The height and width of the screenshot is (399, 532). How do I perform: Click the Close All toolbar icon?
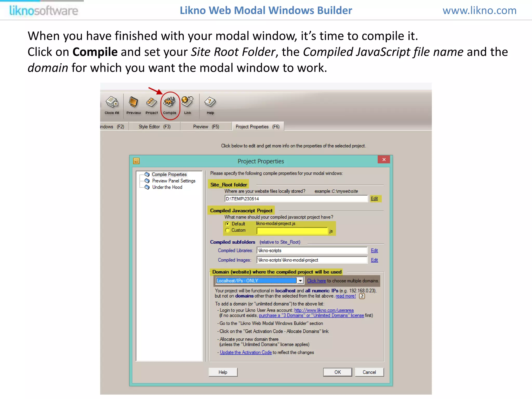[112, 105]
